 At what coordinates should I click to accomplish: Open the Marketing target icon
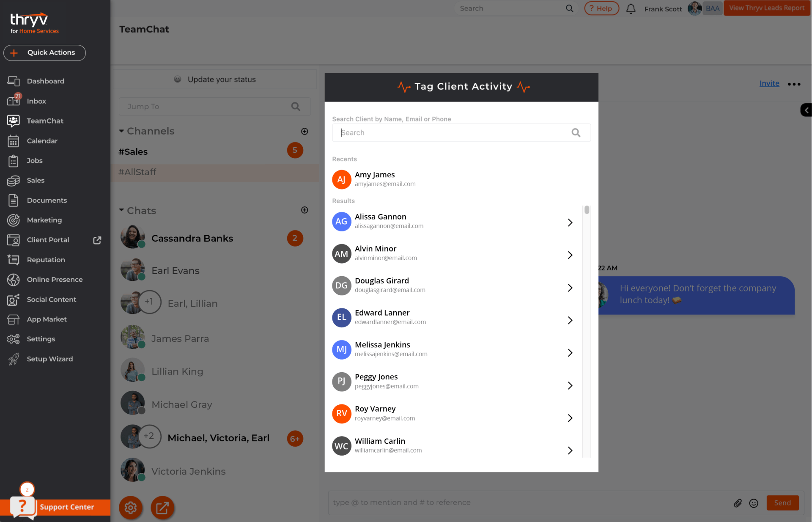[14, 220]
